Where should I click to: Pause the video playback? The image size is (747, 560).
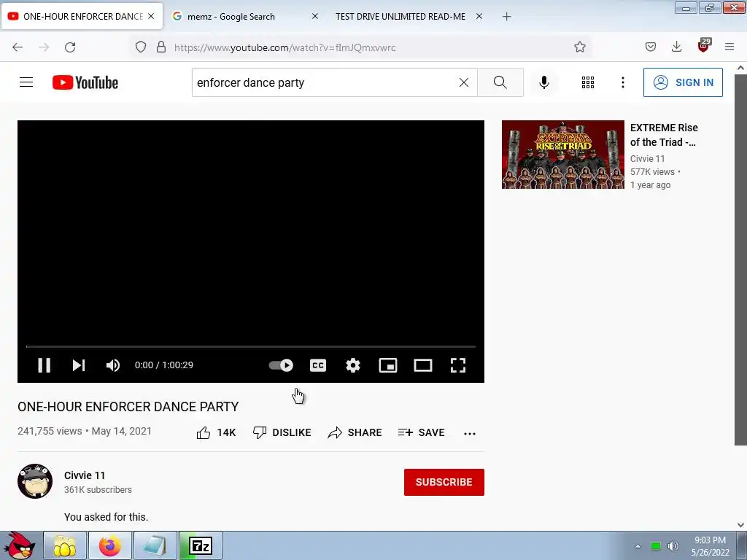coord(44,365)
